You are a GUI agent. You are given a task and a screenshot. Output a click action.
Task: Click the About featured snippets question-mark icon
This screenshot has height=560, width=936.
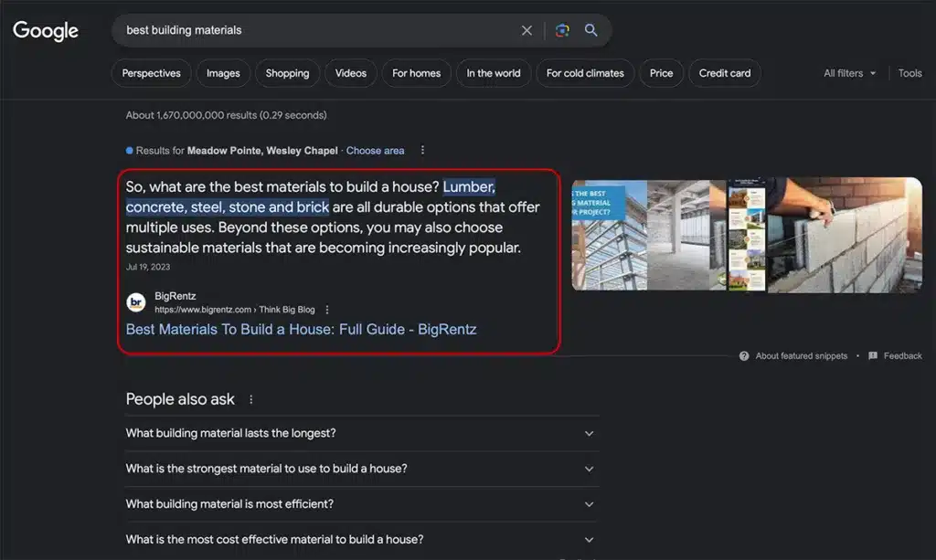click(x=744, y=356)
